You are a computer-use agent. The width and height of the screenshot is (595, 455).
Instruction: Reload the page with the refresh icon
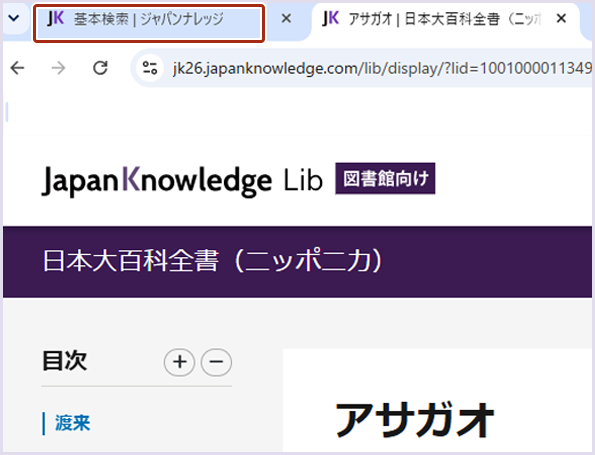[x=101, y=68]
